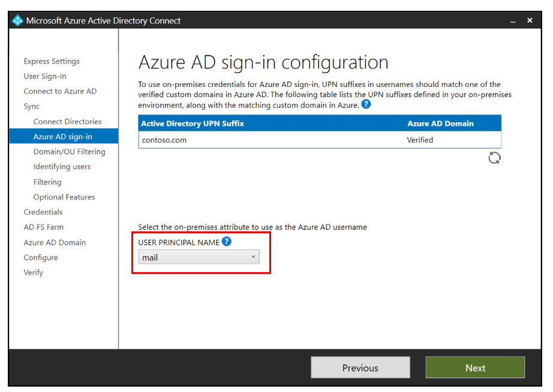Select the Sync section in sidebar

click(x=32, y=106)
